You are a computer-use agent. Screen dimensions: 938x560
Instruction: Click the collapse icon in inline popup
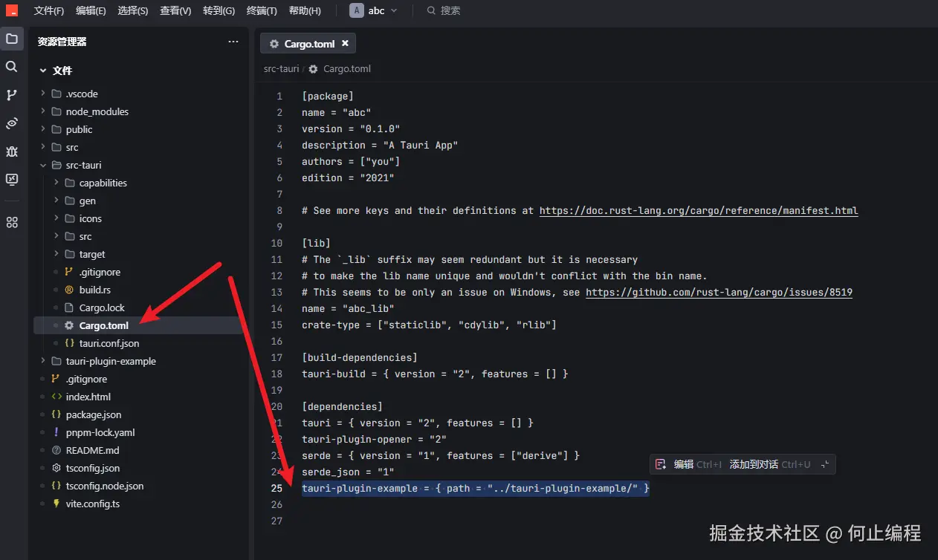(x=824, y=464)
